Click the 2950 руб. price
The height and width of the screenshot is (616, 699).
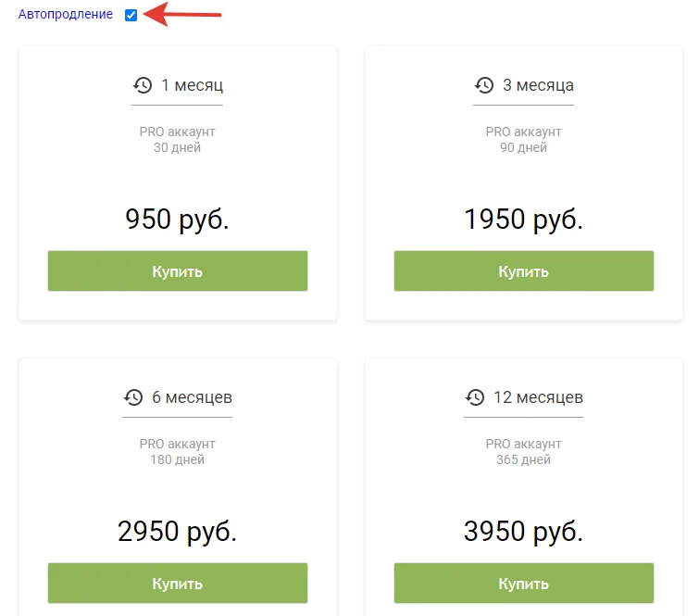[x=178, y=532]
